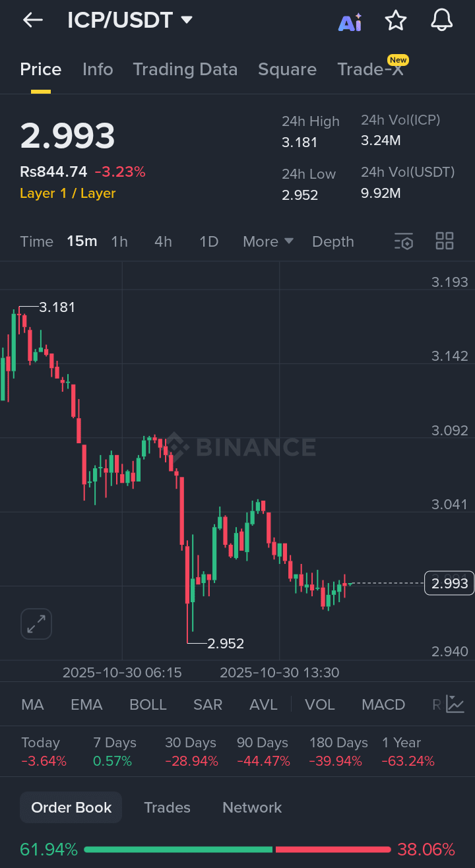Tap the 2.993 current price label
Screen dimensions: 475x868
pos(449,583)
